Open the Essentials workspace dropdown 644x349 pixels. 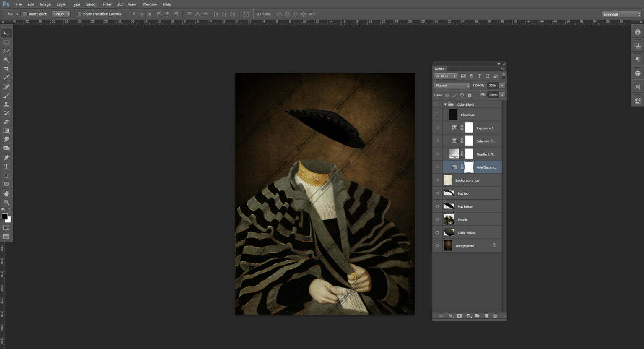pos(621,14)
